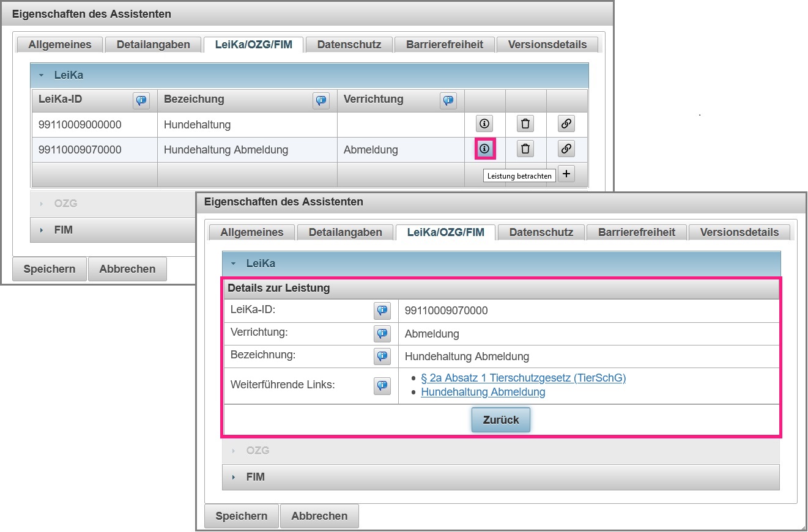Switch to Barrierefreiheit tab in back window

[x=445, y=45]
